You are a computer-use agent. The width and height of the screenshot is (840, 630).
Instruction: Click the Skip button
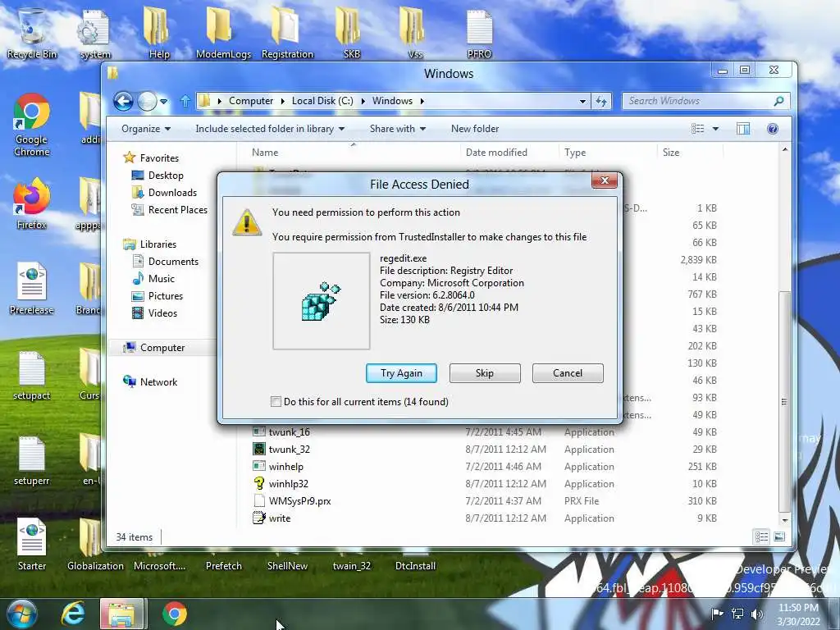[485, 373]
